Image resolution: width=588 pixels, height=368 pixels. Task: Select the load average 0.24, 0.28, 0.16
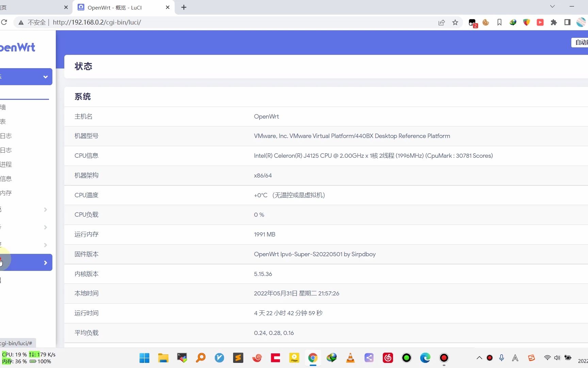pyautogui.click(x=274, y=333)
